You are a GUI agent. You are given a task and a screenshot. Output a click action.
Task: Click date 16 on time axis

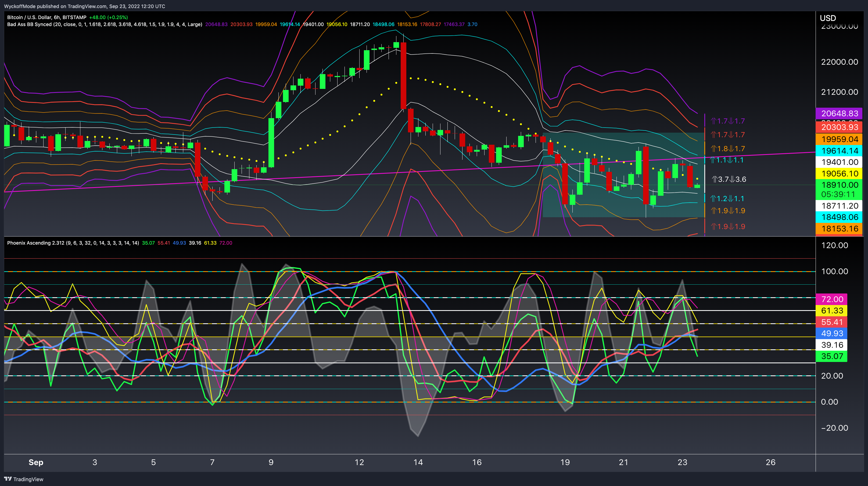tap(477, 462)
